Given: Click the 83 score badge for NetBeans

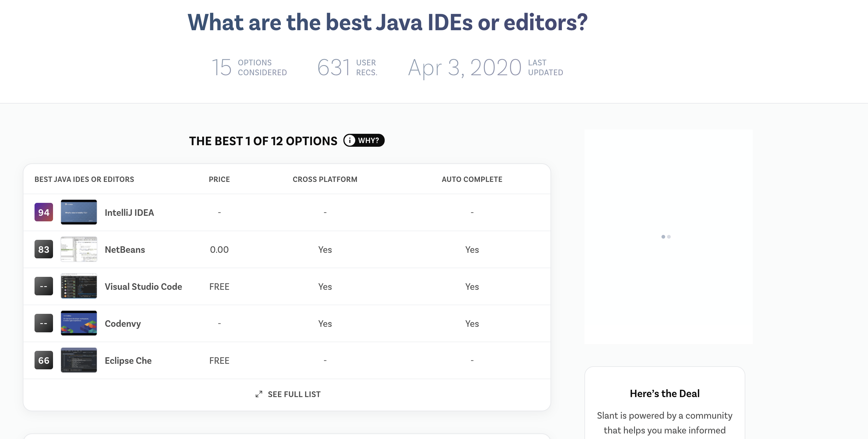Looking at the screenshot, I should click(x=44, y=249).
